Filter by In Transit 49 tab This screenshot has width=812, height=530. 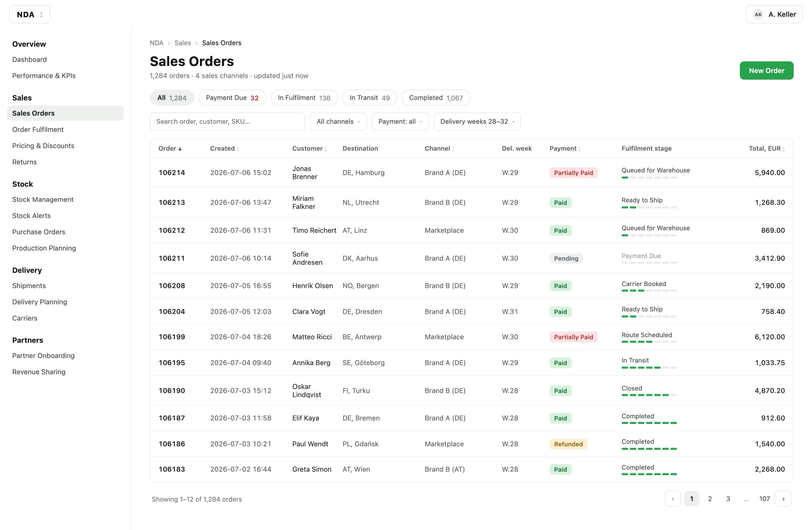[369, 98]
